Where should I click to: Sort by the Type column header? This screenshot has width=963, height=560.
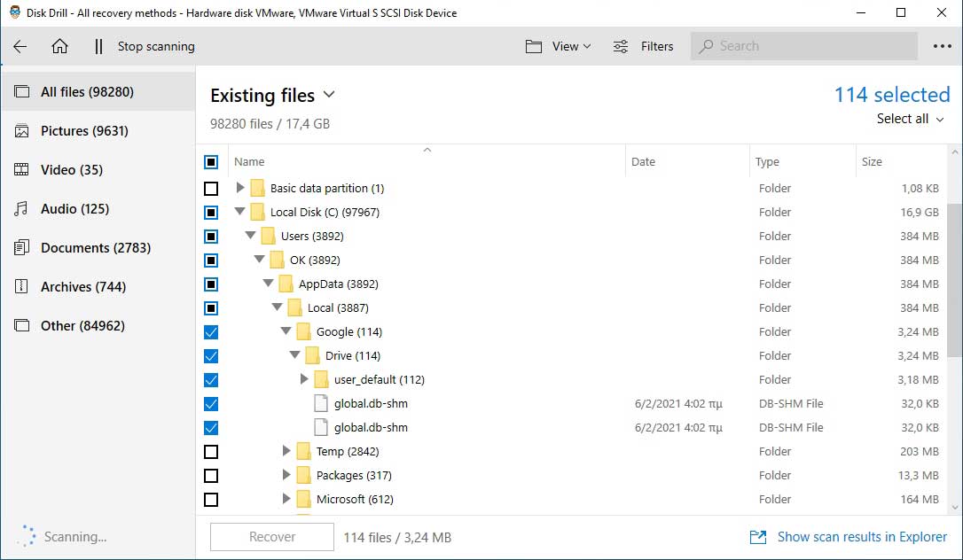802,162
